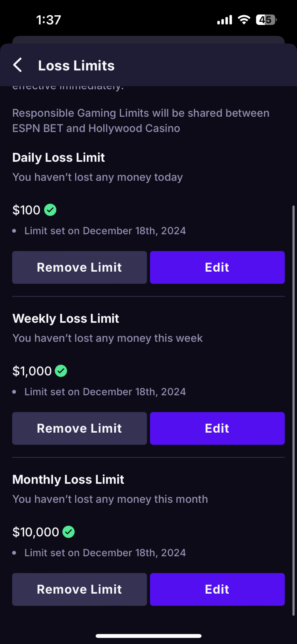Remove the Daily Loss Limit
Screen dimensions: 297x644
pyautogui.click(x=80, y=267)
